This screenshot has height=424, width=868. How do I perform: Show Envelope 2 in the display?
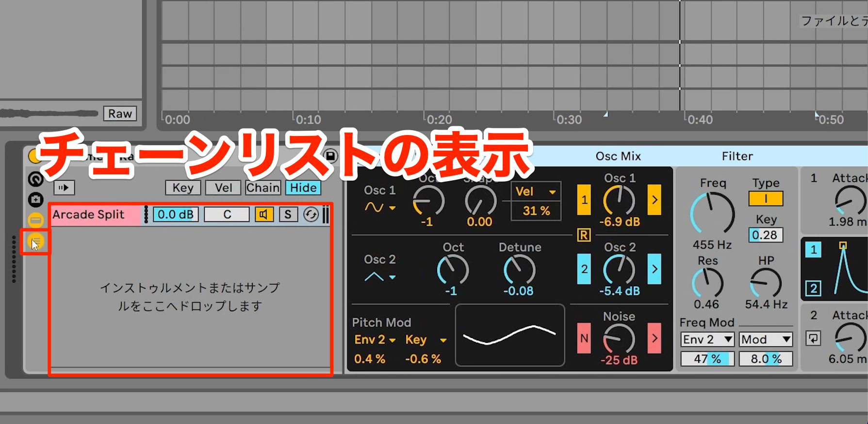tap(814, 288)
